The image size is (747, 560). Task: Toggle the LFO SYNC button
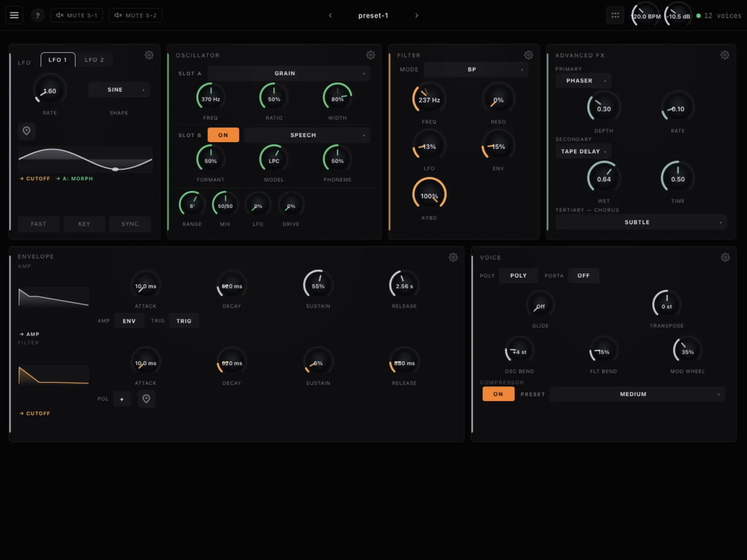[x=130, y=224]
